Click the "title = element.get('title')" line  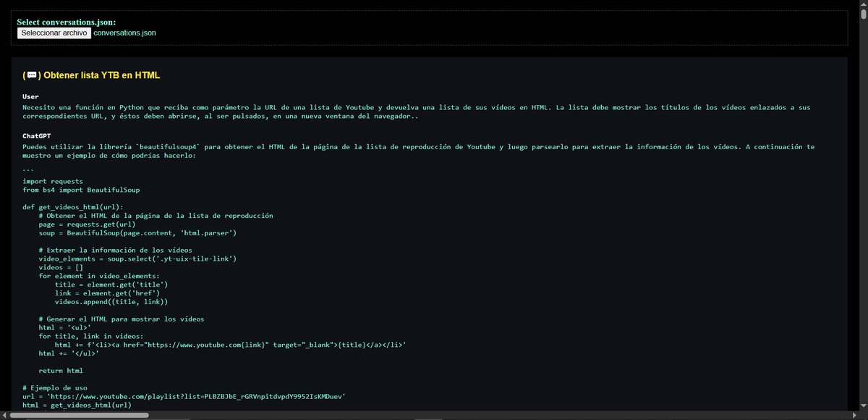pyautogui.click(x=111, y=285)
